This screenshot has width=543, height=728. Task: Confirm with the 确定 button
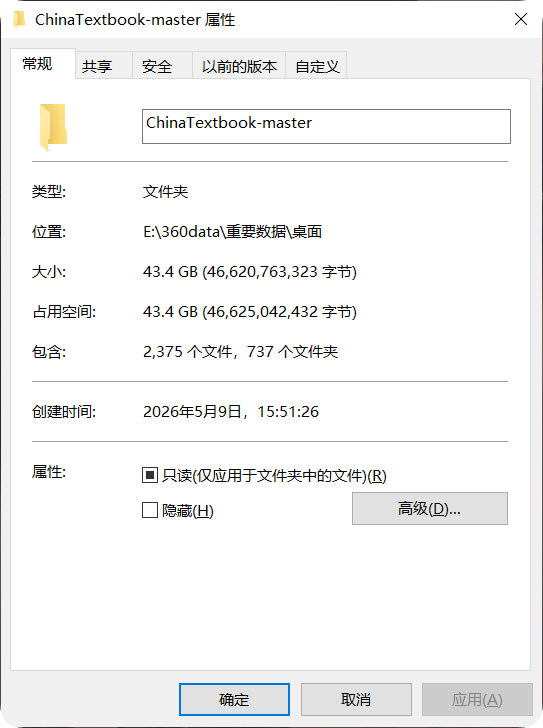click(x=234, y=699)
